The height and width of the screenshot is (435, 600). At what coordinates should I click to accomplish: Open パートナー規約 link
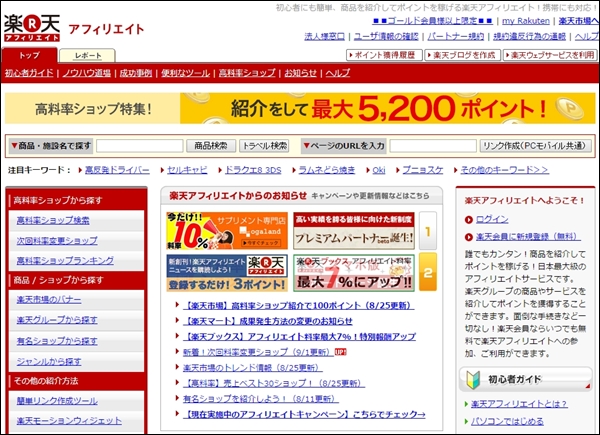tap(456, 36)
